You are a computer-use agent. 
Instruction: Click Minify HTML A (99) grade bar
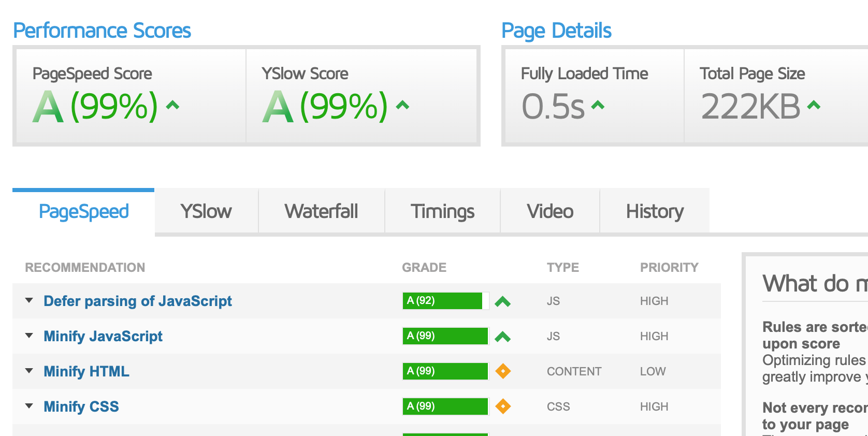pos(445,371)
